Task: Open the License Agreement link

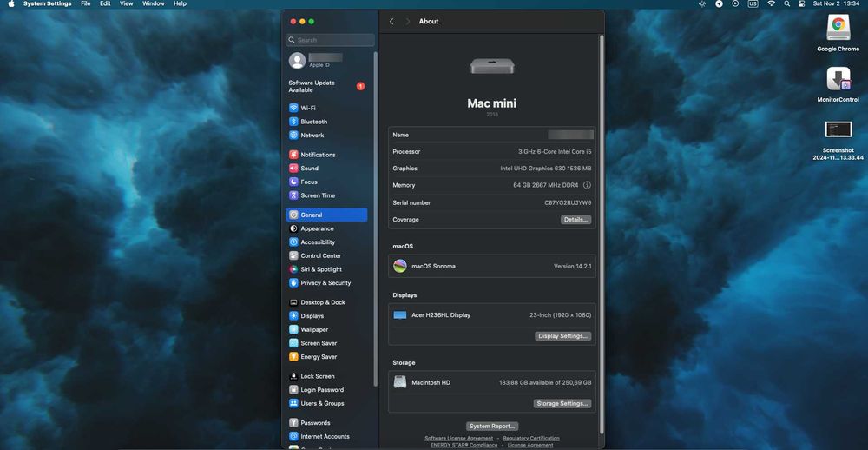Action: coord(530,445)
